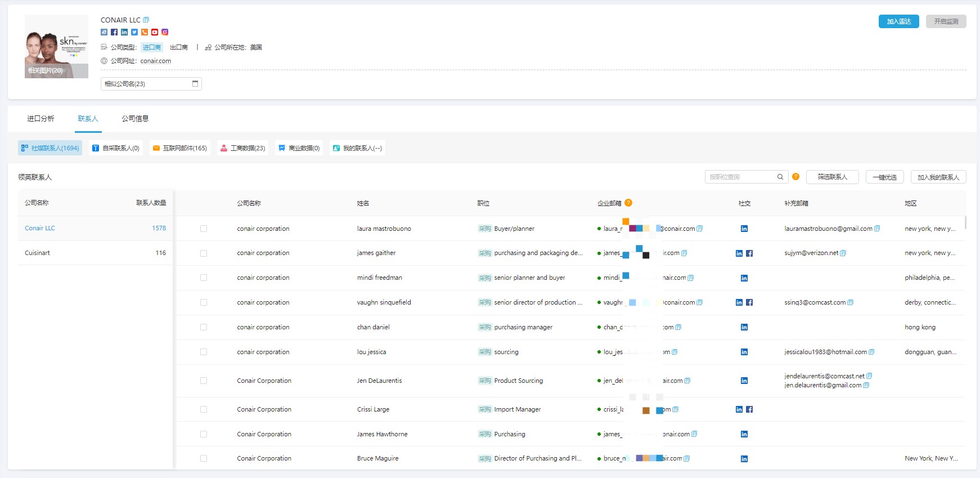
Task: Switch to the 公司信息 tab
Action: point(135,118)
